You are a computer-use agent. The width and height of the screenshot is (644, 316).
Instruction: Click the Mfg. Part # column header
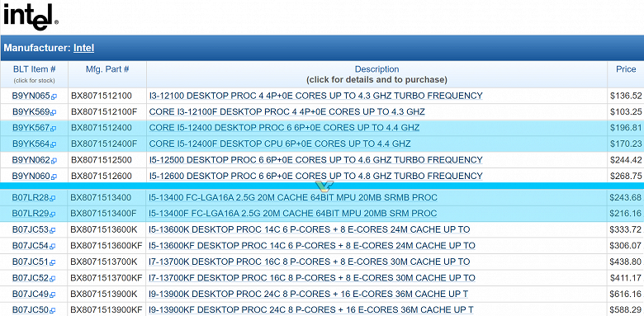coord(107,69)
